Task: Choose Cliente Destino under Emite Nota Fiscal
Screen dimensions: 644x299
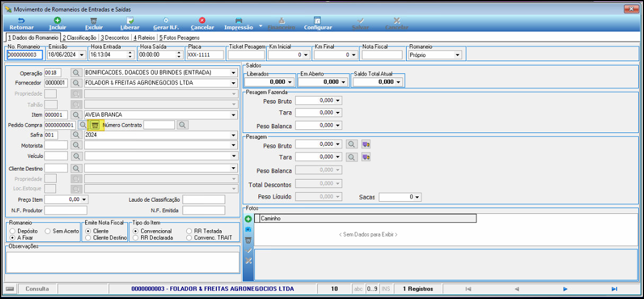Action: [87, 238]
